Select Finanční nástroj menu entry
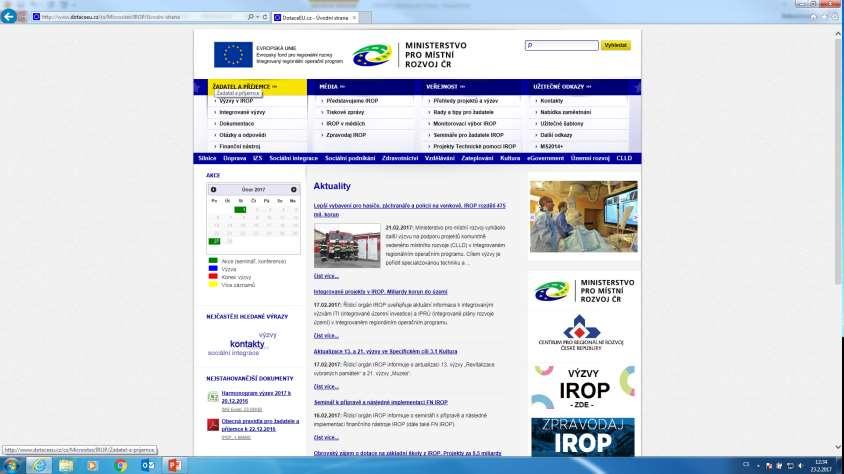This screenshot has width=844, height=474. click(240, 146)
